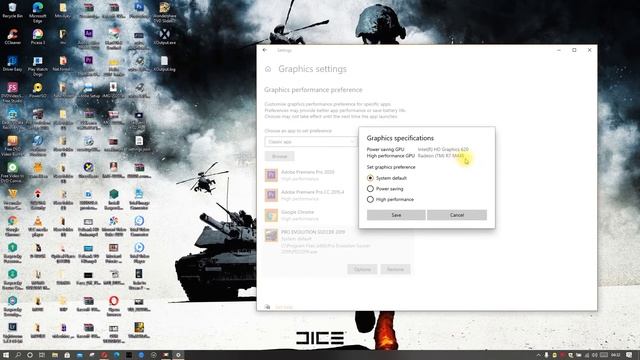Click the Get help link in Settings

[283, 307]
